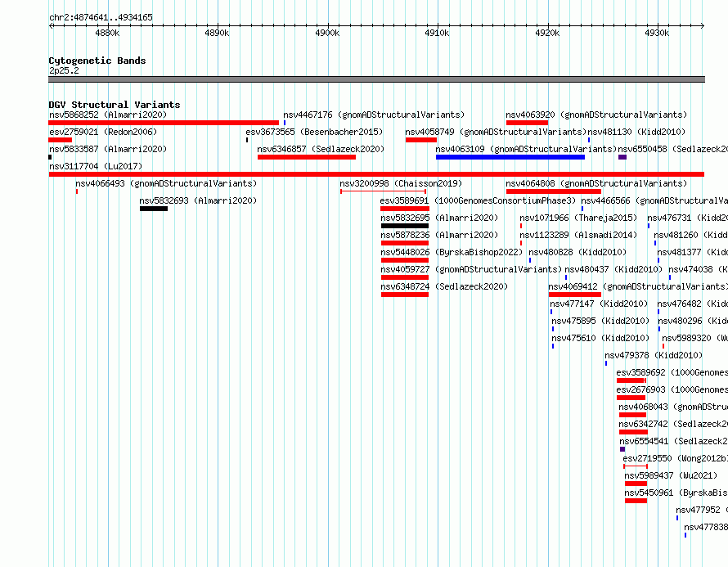728x567 pixels.
Task: Select the black bar under nsv5832693
Action: pyautogui.click(x=154, y=209)
